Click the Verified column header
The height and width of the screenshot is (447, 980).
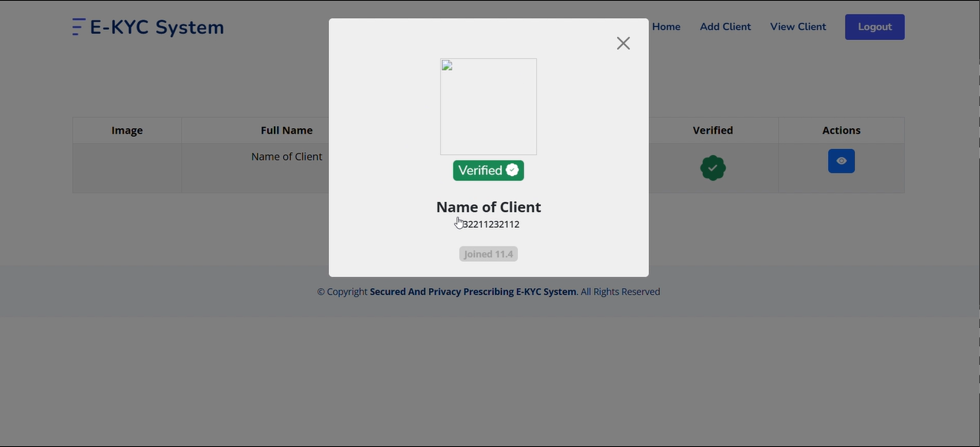pos(712,130)
